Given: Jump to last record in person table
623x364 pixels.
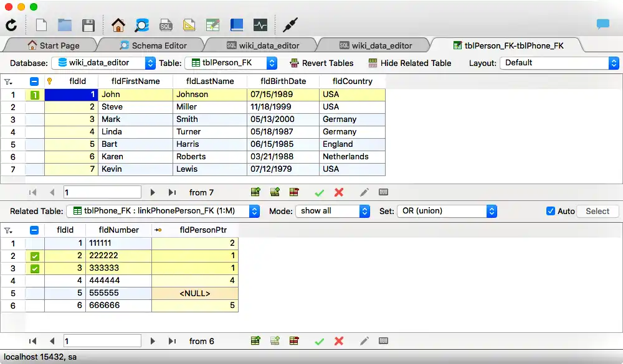Looking at the screenshot, I should (172, 192).
